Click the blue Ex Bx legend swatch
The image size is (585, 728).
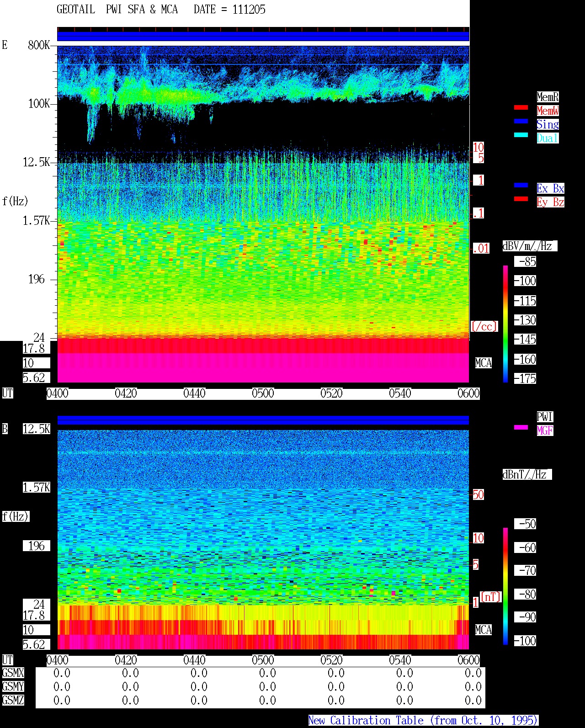point(521,186)
